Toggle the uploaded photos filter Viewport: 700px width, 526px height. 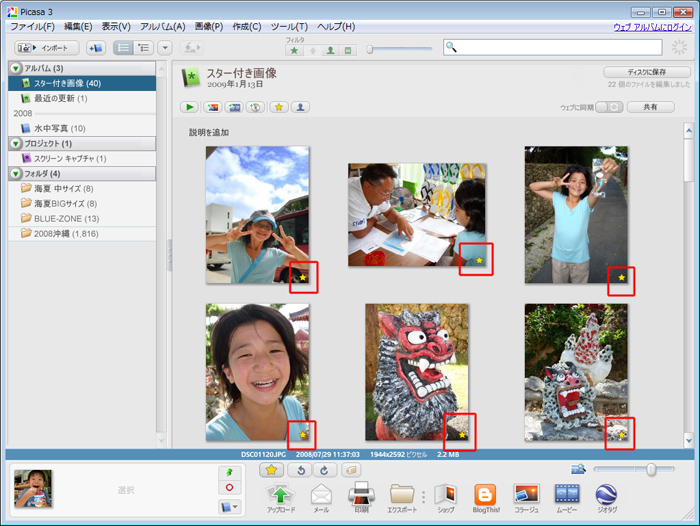pyautogui.click(x=312, y=50)
